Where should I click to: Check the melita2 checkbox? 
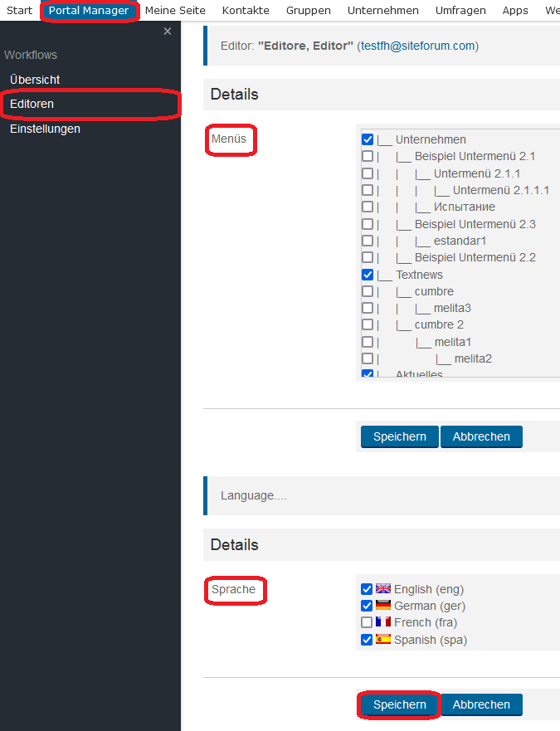(x=368, y=358)
